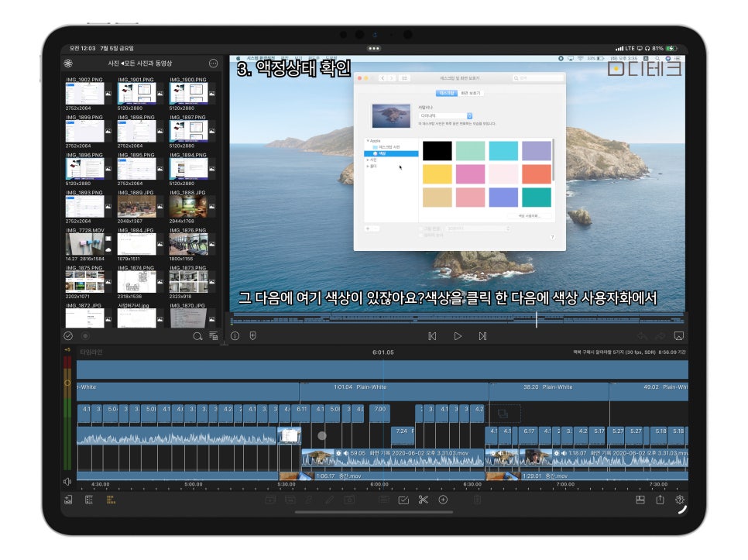Screen dimensions: 748x560
Task: Select thumbnail IMG_1900.PNG
Action: 189,94
